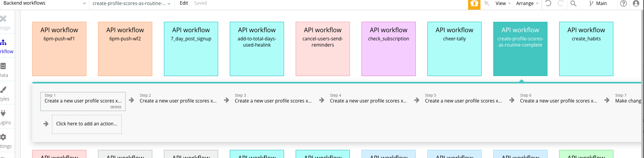Viewport: 644px width, 158px height.
Task: Open the gift icon in top bar
Action: 474,4
